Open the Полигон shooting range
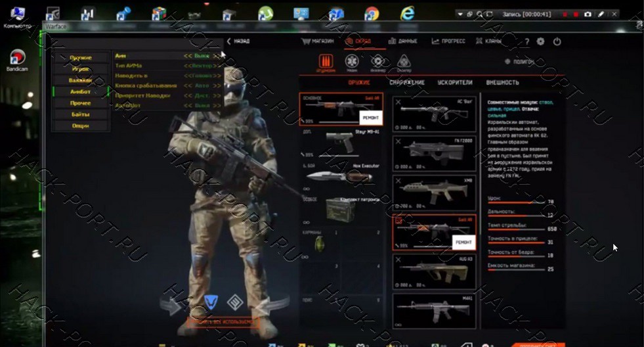Viewport: 644px width, 347px height. click(x=519, y=62)
